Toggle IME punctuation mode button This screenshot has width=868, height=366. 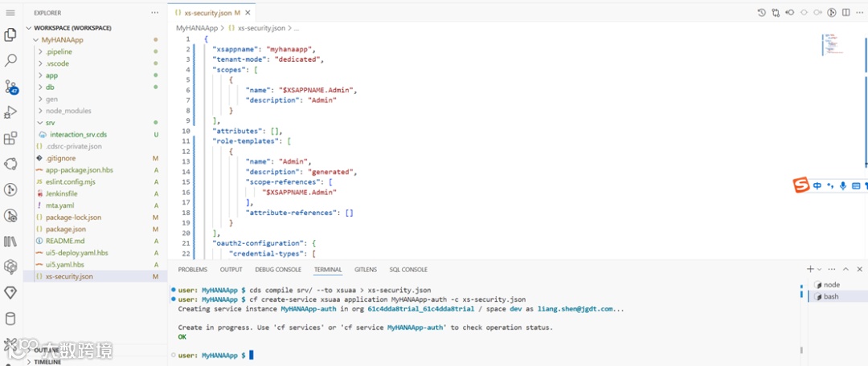click(x=829, y=186)
